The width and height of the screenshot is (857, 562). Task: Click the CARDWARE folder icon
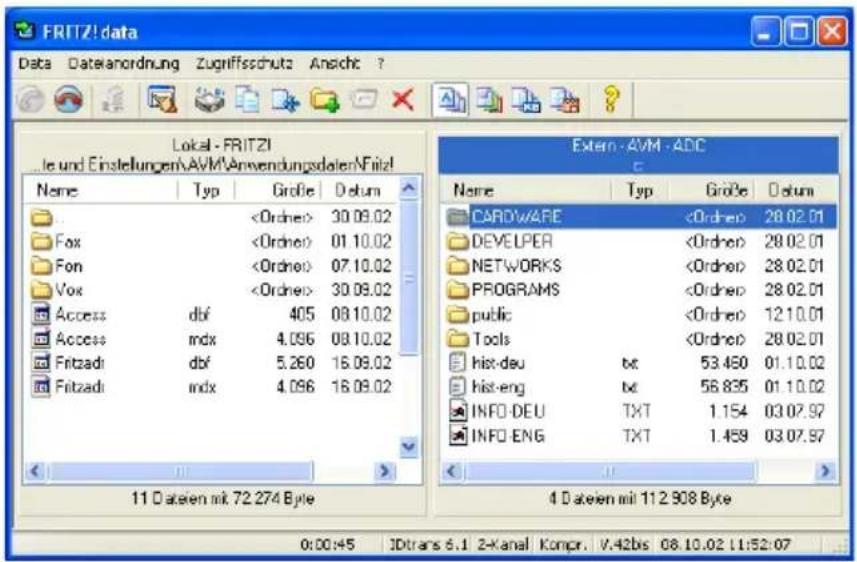pos(457,217)
